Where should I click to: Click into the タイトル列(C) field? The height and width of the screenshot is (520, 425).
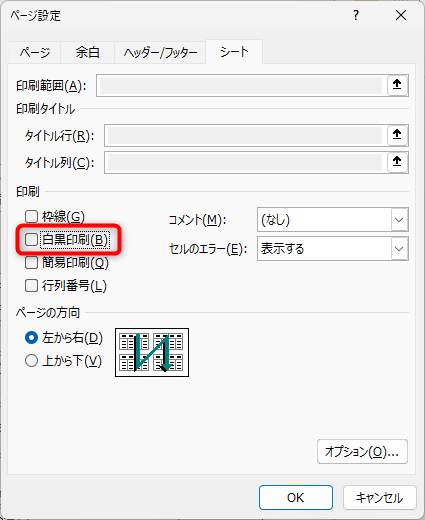[x=245, y=162]
